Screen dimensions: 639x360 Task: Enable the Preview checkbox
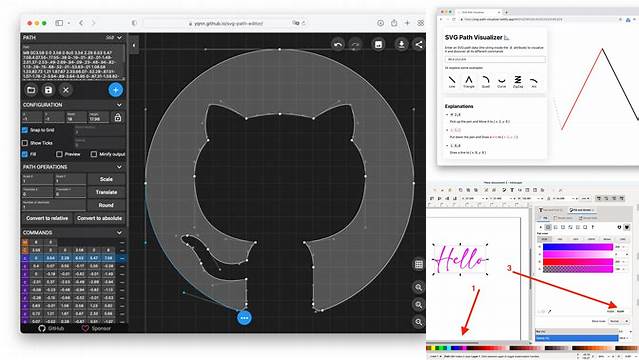[59, 154]
